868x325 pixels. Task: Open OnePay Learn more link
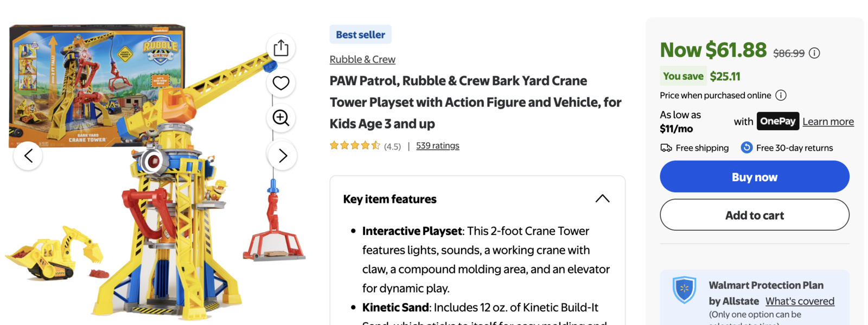click(x=828, y=122)
